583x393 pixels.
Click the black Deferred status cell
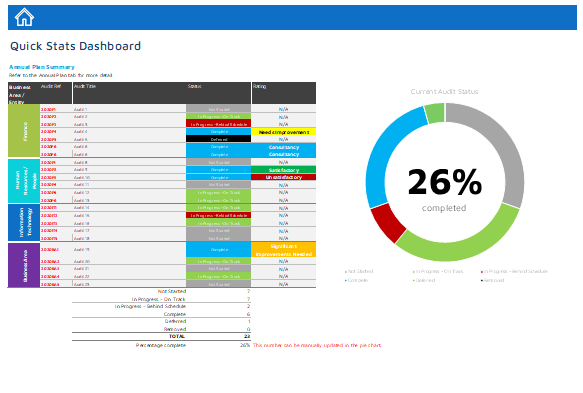pyautogui.click(x=219, y=139)
